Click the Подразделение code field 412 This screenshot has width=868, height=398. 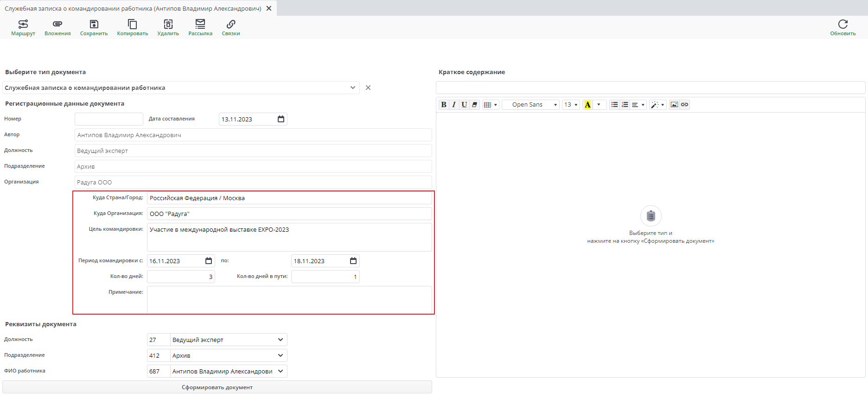click(x=159, y=355)
